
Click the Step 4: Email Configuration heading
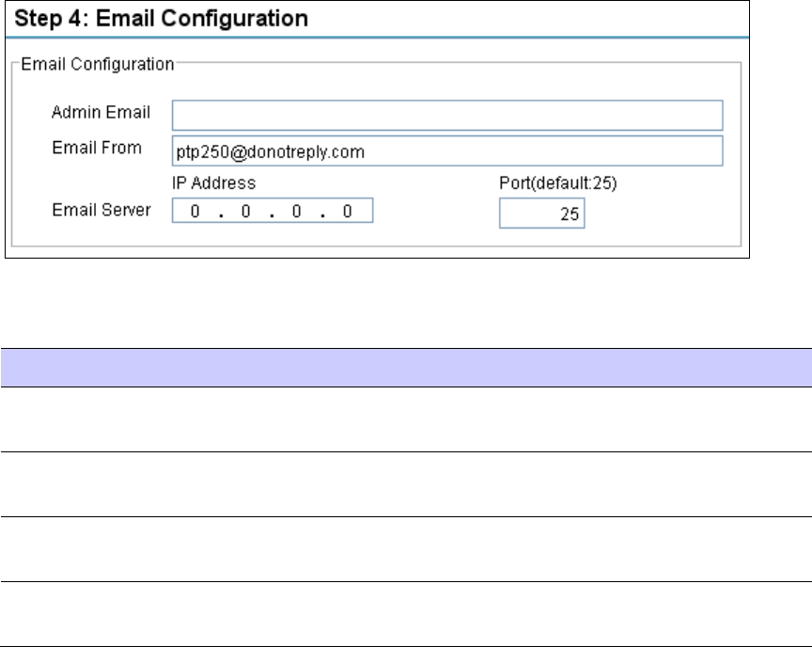(x=161, y=19)
